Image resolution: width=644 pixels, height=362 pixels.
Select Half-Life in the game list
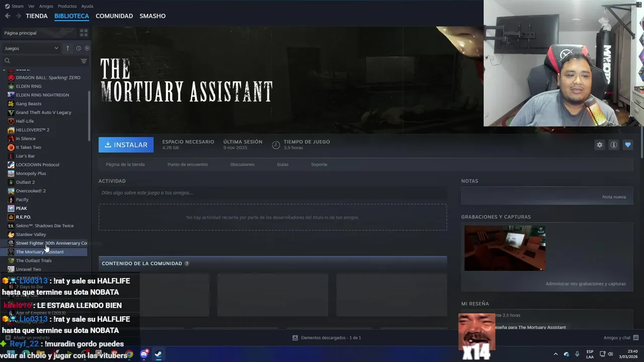click(x=25, y=121)
